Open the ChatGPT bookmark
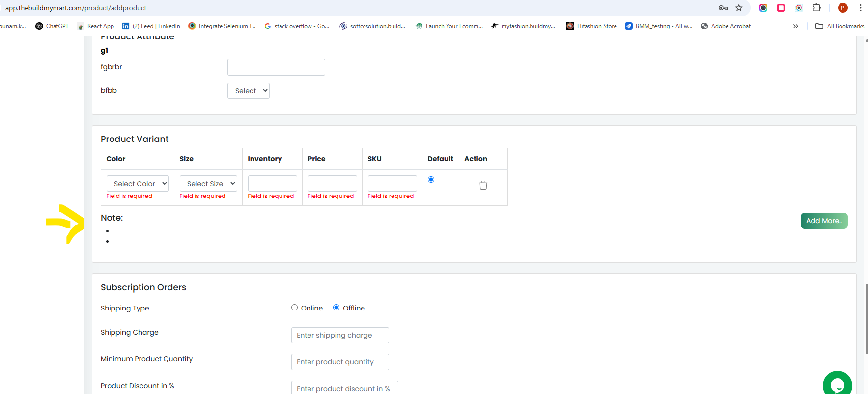 [52, 26]
